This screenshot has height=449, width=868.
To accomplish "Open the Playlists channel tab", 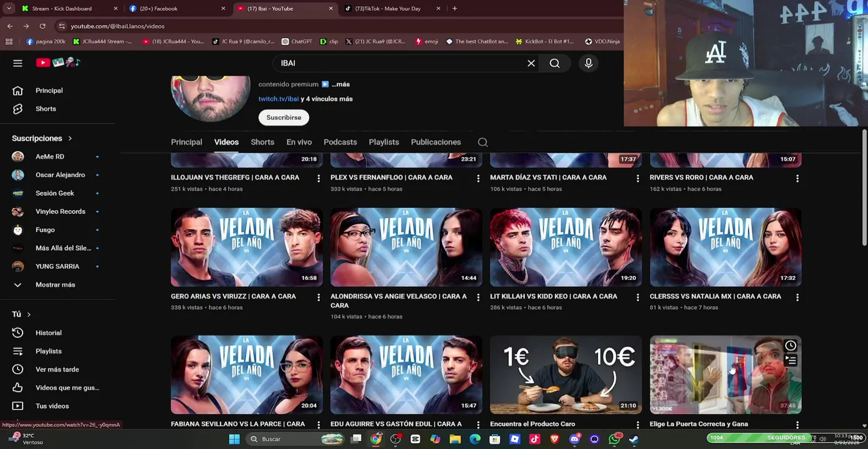I will pyautogui.click(x=383, y=142).
